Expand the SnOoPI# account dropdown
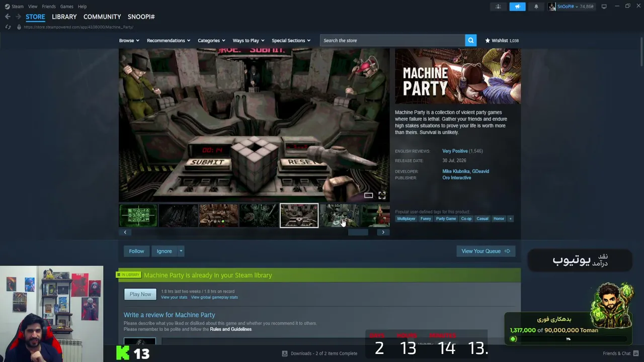 pos(576,7)
